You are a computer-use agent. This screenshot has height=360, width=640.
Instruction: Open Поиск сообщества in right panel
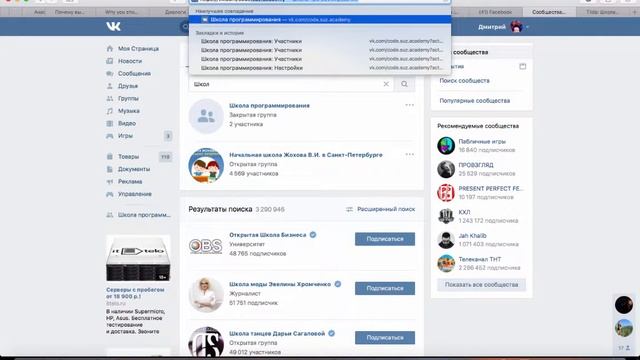tap(464, 81)
